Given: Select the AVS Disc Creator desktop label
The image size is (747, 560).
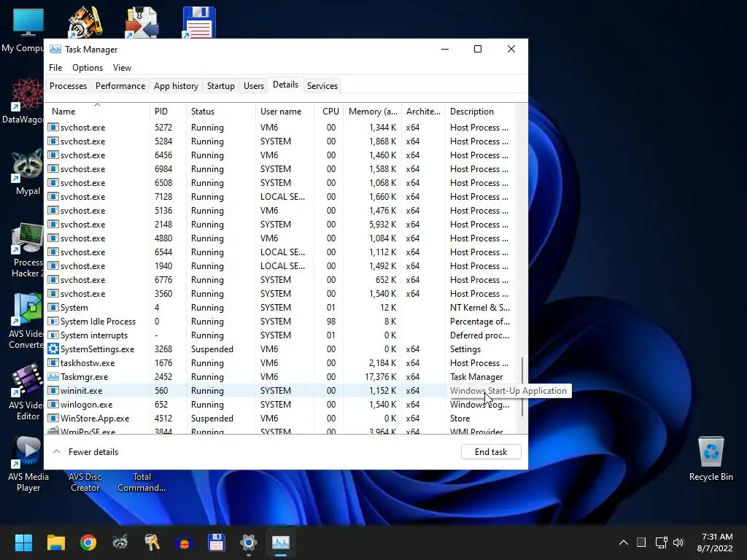Looking at the screenshot, I should tap(85, 482).
